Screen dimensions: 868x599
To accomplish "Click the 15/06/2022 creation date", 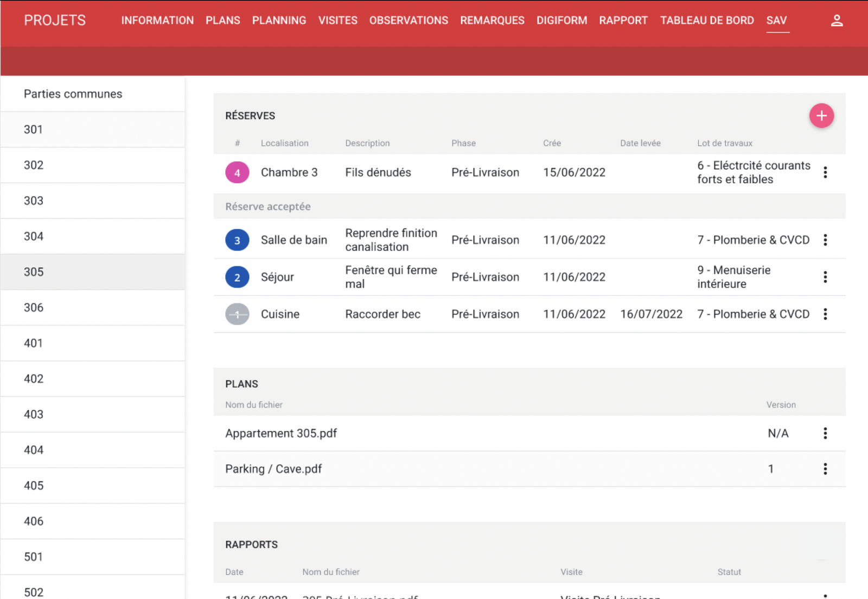I will pos(574,172).
